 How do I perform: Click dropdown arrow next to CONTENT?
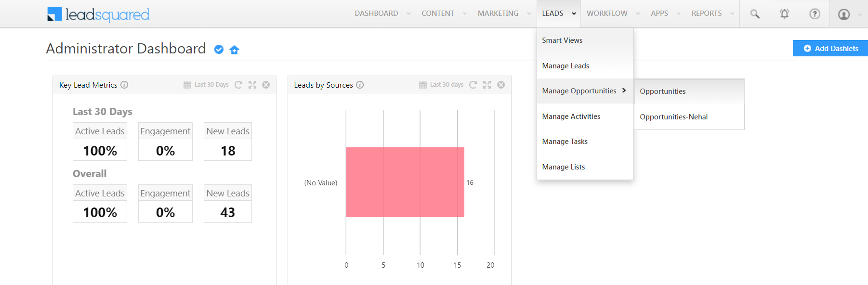tap(465, 13)
